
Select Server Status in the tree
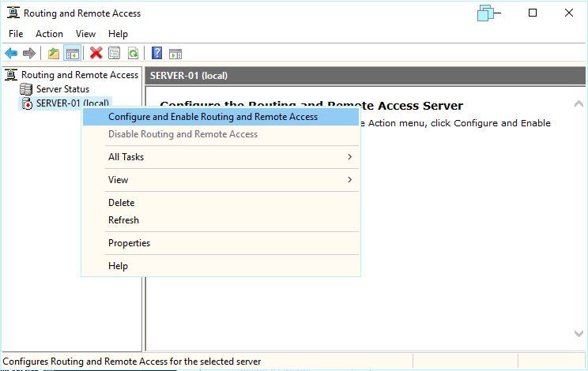[x=62, y=89]
